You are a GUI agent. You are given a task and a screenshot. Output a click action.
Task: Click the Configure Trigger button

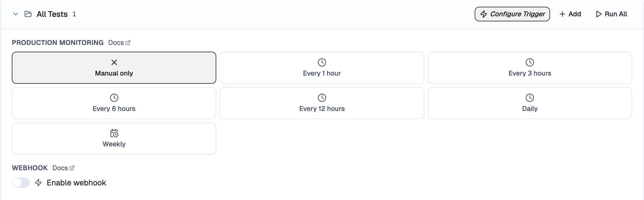point(512,14)
